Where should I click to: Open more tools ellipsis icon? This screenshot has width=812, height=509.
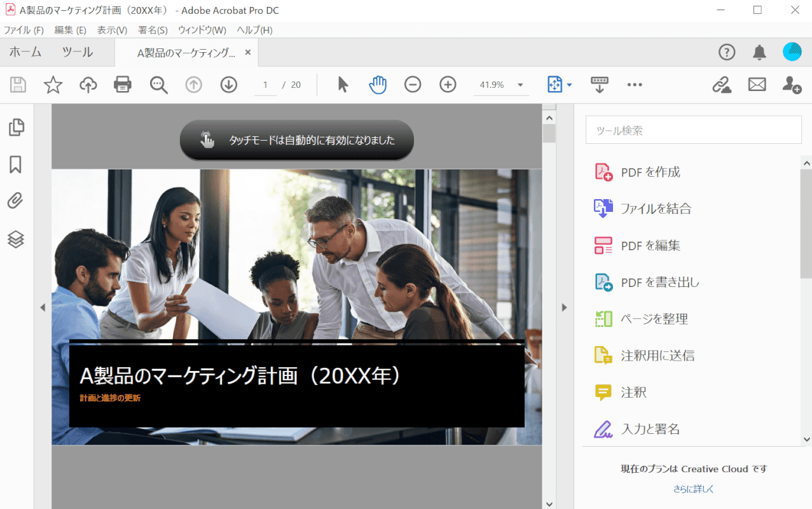tap(635, 85)
